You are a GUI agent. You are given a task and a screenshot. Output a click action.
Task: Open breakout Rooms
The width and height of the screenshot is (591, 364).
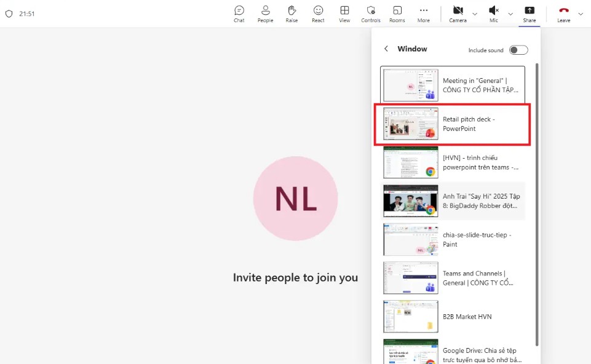(397, 14)
